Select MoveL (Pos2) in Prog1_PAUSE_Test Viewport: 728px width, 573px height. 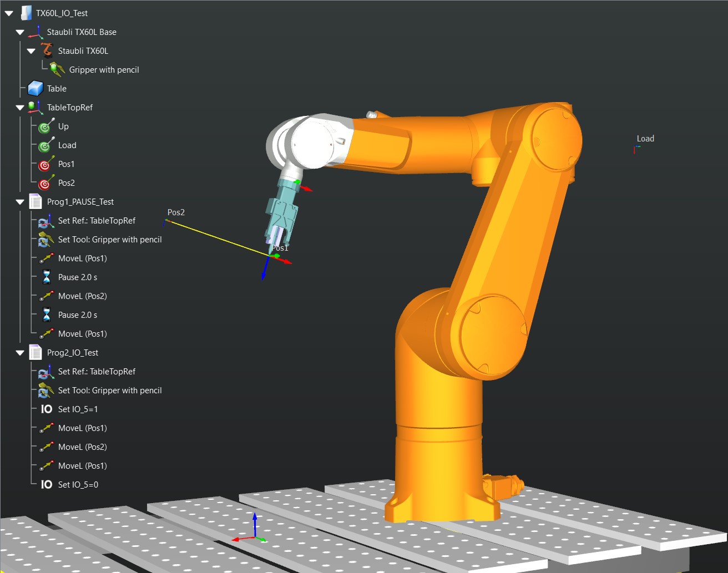82,296
